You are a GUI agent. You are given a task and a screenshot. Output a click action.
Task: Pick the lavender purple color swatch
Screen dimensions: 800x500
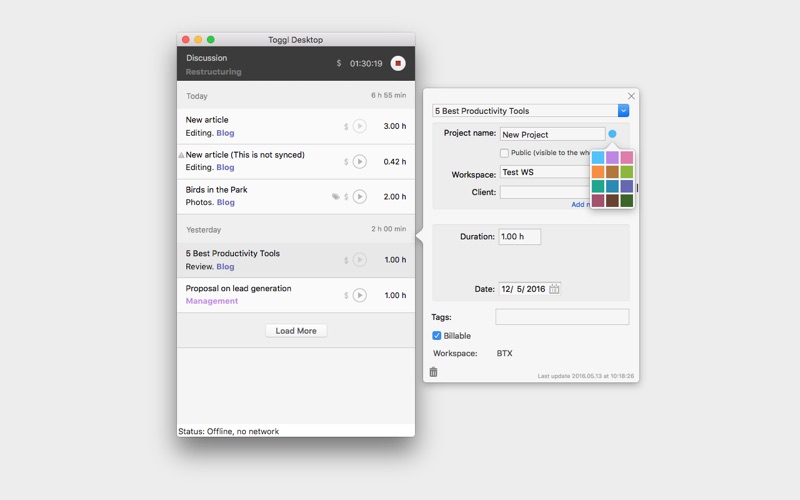pyautogui.click(x=612, y=157)
